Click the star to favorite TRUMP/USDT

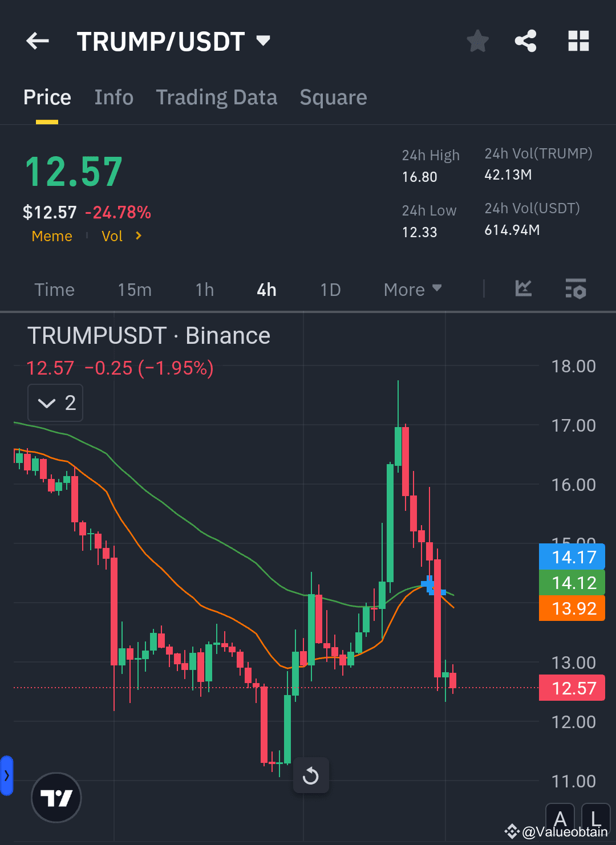coord(477,41)
